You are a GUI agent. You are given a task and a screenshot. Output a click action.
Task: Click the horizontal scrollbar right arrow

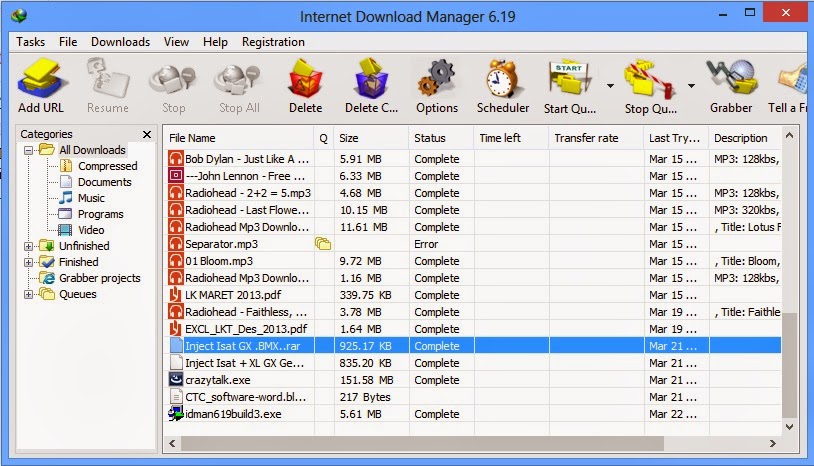[x=772, y=443]
